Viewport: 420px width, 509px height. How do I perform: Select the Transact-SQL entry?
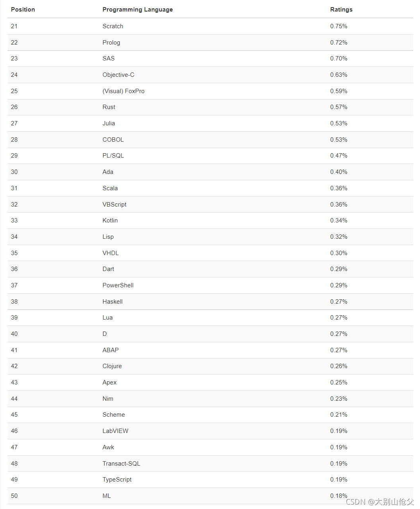pos(121,464)
